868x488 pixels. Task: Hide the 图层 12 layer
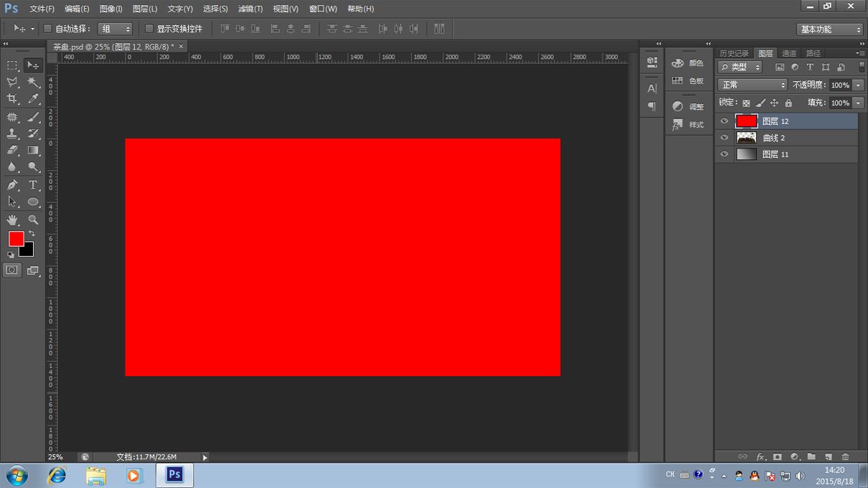pyautogui.click(x=725, y=121)
